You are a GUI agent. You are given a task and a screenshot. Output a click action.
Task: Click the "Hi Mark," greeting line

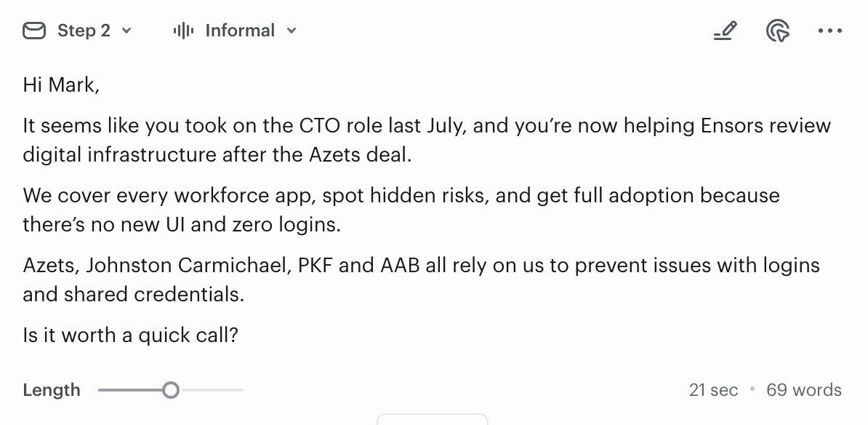click(x=61, y=85)
